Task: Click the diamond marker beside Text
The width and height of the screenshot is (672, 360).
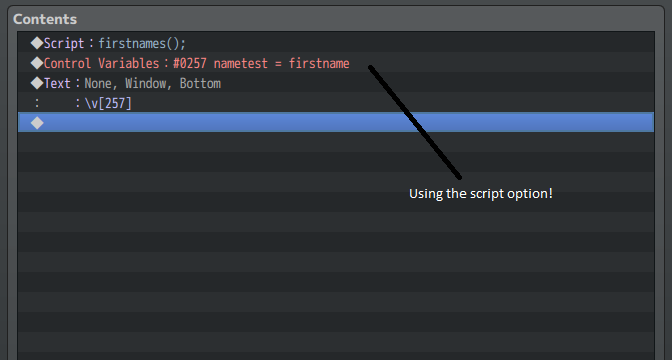Action: pos(37,83)
